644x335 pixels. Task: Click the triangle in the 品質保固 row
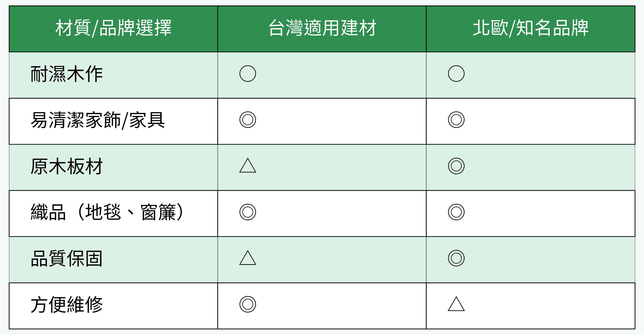[248, 258]
